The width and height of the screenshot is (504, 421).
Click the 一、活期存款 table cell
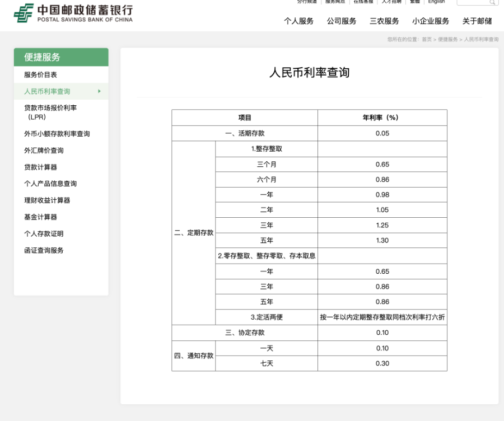click(245, 133)
